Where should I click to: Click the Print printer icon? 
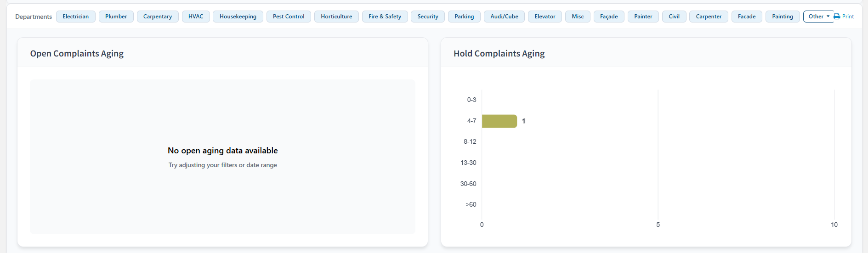click(x=837, y=17)
